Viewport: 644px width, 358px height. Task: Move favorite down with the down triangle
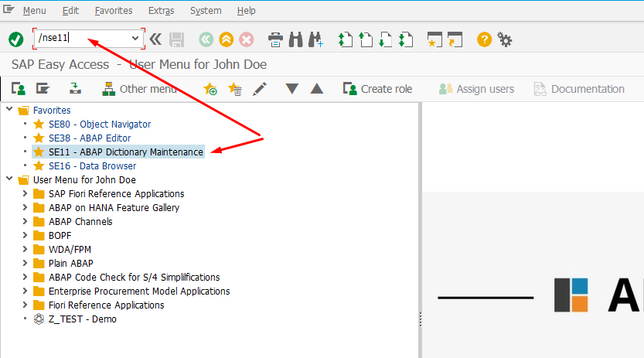[292, 89]
